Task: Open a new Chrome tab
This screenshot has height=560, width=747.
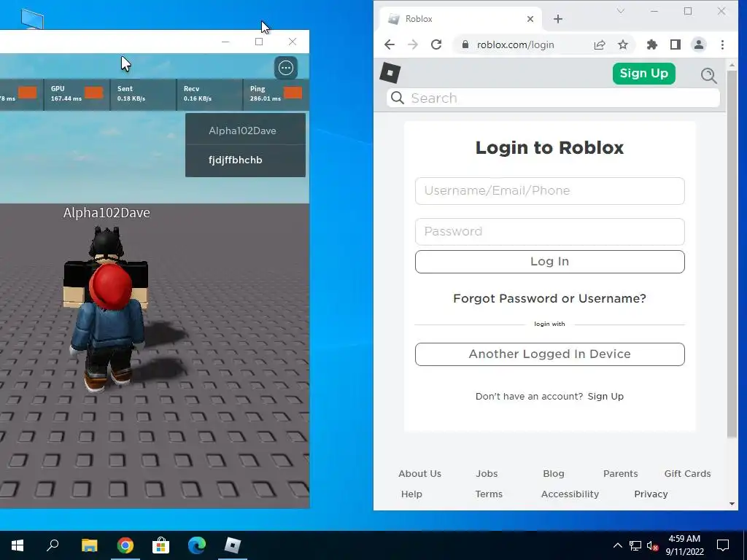Action: [558, 19]
